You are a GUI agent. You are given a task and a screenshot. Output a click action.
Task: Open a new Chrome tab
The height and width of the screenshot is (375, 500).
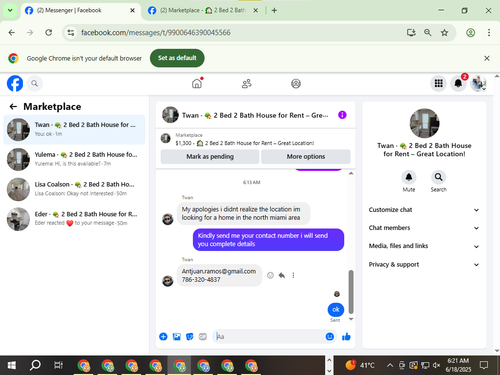click(x=274, y=10)
